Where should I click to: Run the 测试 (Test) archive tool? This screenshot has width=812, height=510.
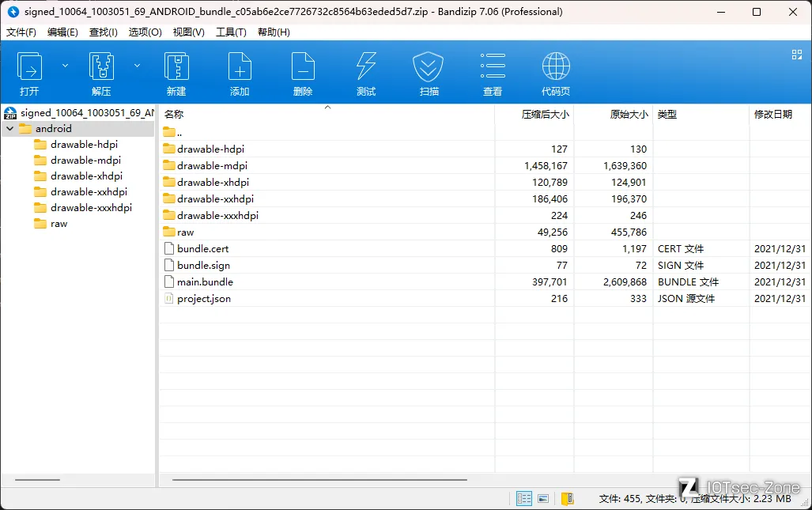pyautogui.click(x=366, y=66)
